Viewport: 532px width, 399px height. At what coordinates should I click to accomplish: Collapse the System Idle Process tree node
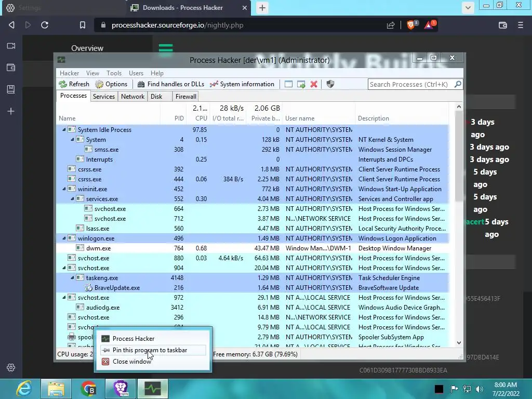(x=64, y=129)
